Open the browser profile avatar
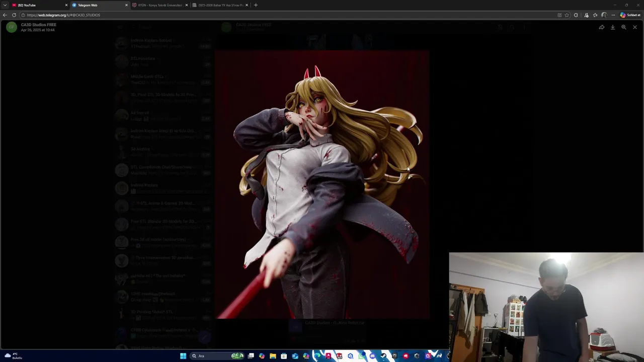Image resolution: width=644 pixels, height=362 pixels. pyautogui.click(x=604, y=15)
